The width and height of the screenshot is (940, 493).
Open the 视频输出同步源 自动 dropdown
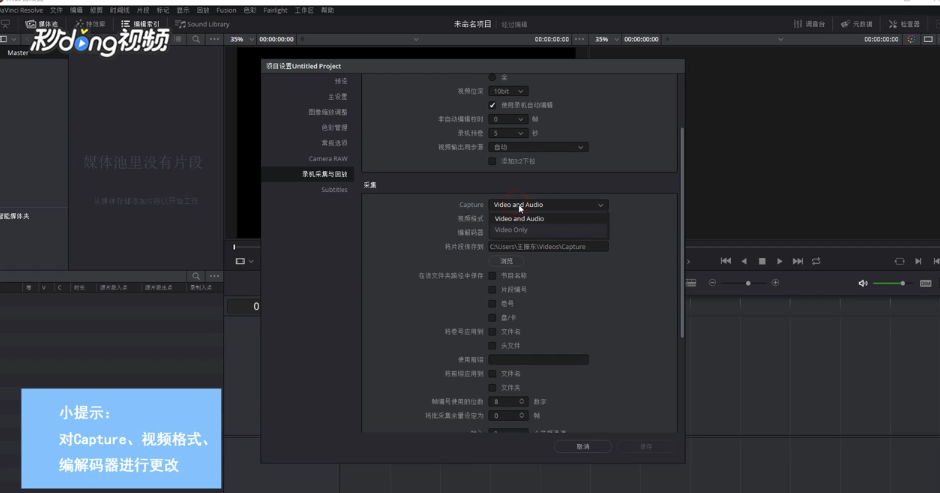pyautogui.click(x=538, y=147)
